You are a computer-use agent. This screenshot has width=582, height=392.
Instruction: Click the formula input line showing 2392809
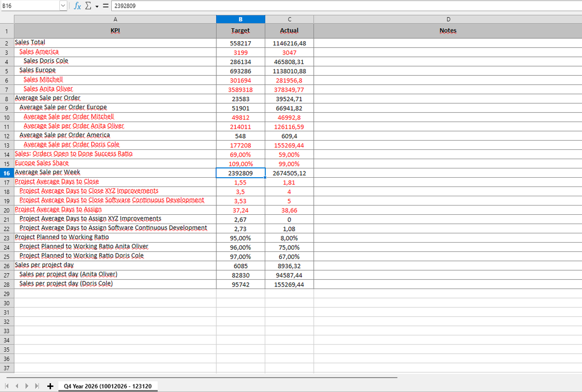pyautogui.click(x=346, y=6)
